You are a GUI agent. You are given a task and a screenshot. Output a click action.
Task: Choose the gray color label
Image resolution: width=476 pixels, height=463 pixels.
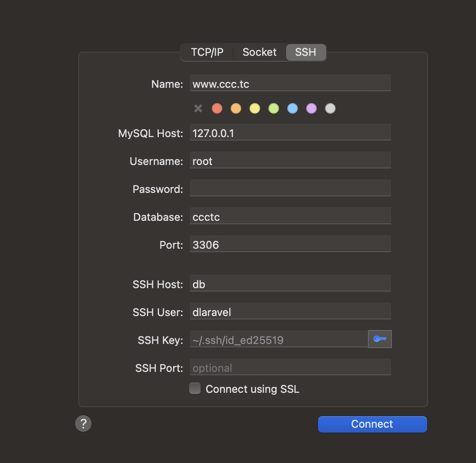coord(330,108)
